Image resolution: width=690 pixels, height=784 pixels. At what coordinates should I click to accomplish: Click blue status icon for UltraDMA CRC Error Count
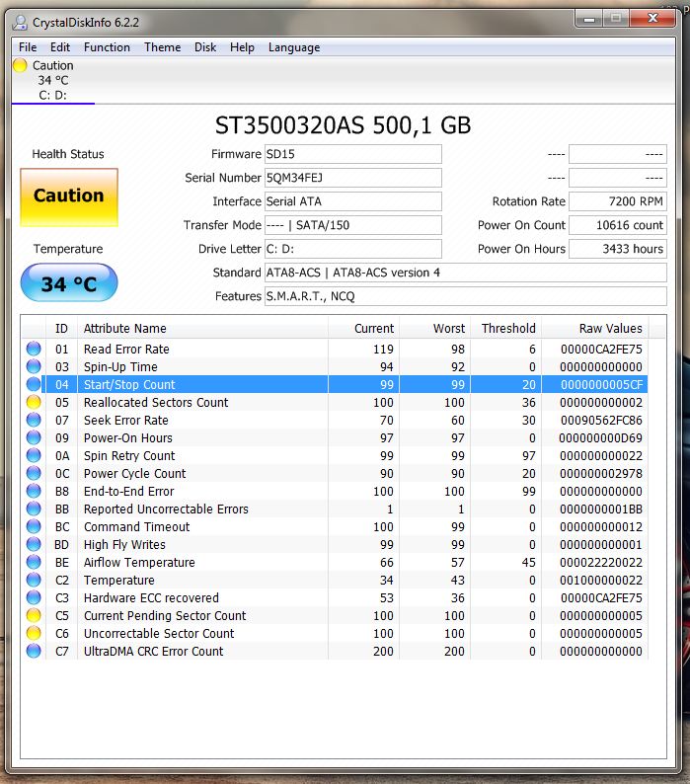[x=34, y=651]
